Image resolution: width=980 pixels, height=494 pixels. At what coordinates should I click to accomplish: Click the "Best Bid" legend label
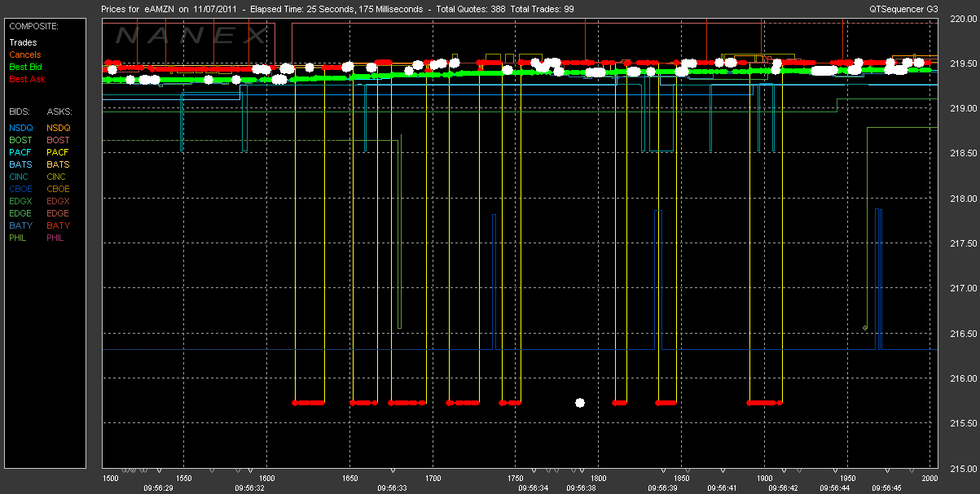(26, 67)
